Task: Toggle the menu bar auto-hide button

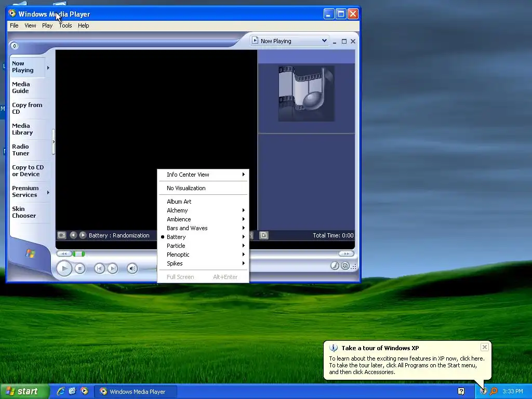Action: coord(14,46)
